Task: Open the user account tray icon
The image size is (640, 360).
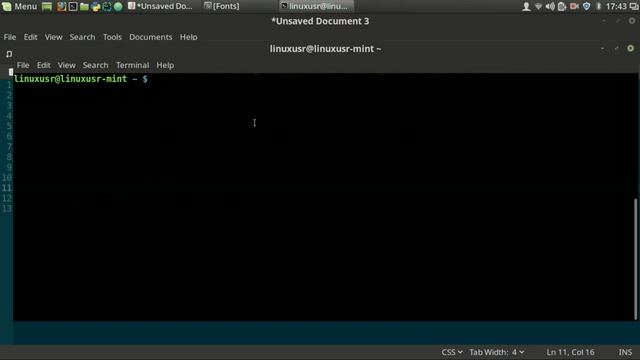Action: [x=526, y=6]
